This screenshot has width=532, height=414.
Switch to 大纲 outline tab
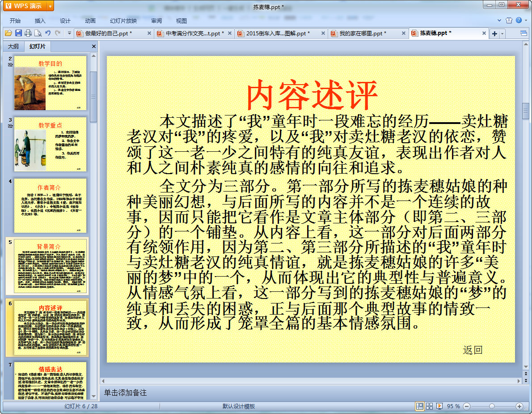[13, 46]
